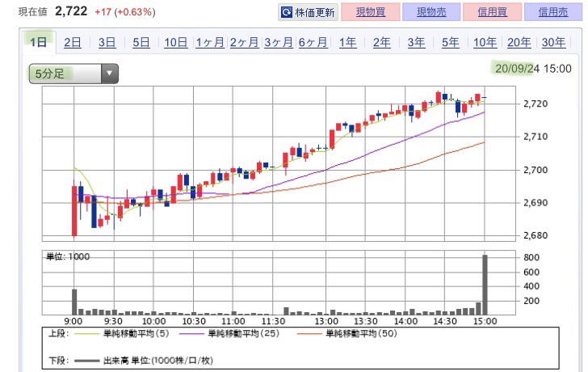
Task: Open the 1年 chart range
Action: point(347,42)
